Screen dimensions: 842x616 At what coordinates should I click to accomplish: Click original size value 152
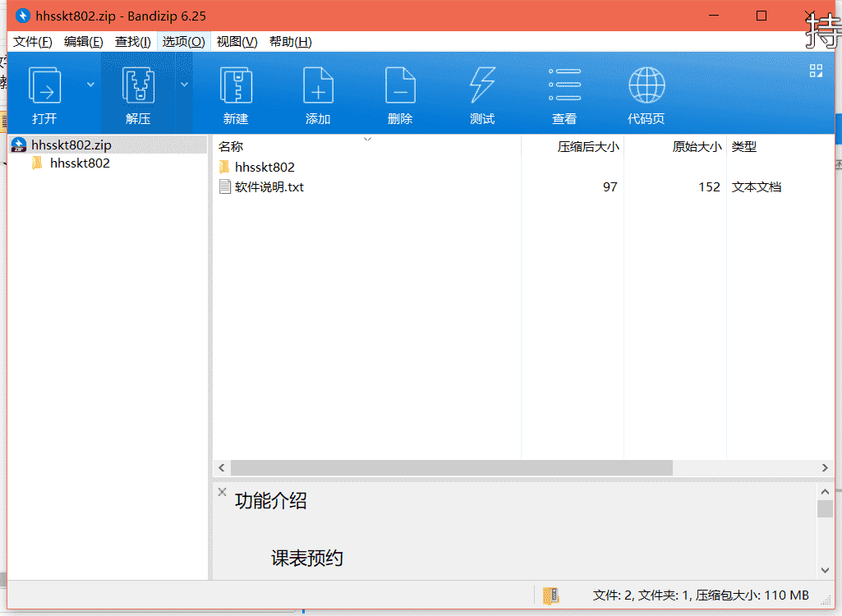pyautogui.click(x=709, y=187)
